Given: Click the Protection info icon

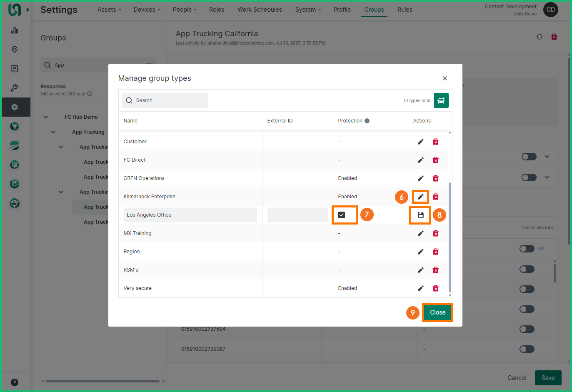Looking at the screenshot, I should (367, 121).
